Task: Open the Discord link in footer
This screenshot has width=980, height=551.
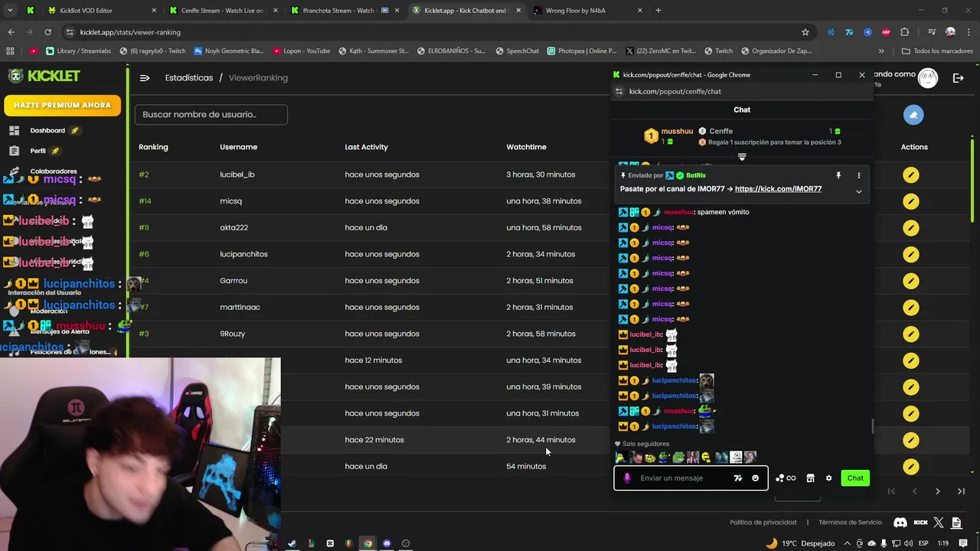Action: pos(900,523)
